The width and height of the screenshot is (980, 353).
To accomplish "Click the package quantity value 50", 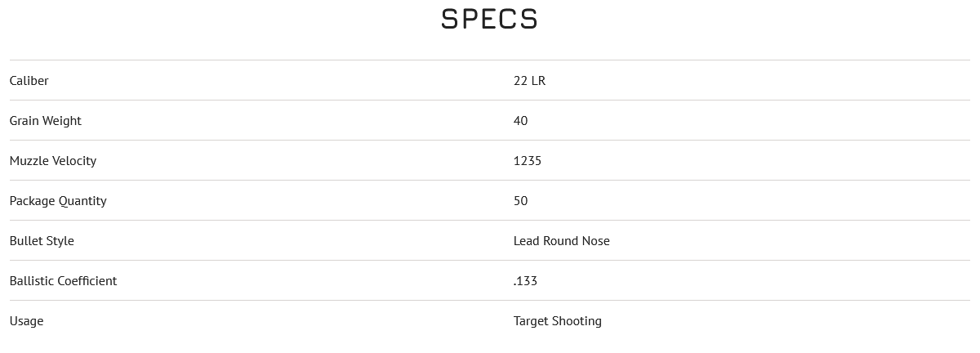I will [x=520, y=200].
